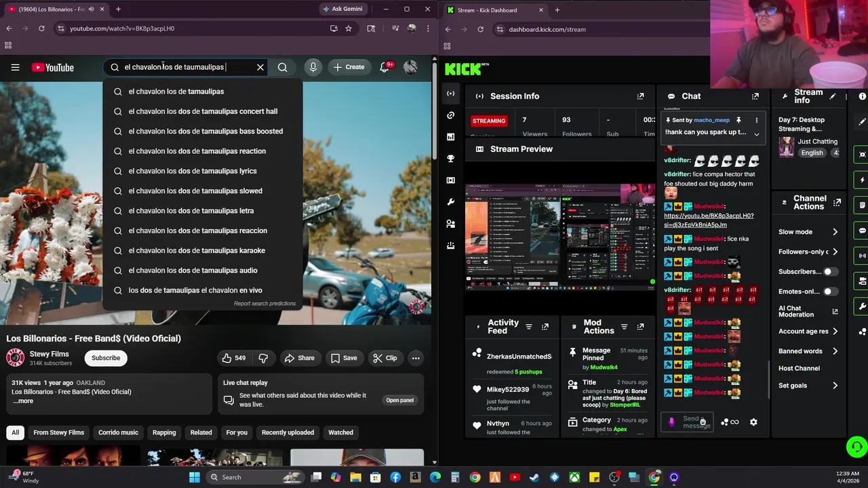Viewport: 868px width, 488px height.
Task: Share the Los Billonarios video
Action: (300, 358)
